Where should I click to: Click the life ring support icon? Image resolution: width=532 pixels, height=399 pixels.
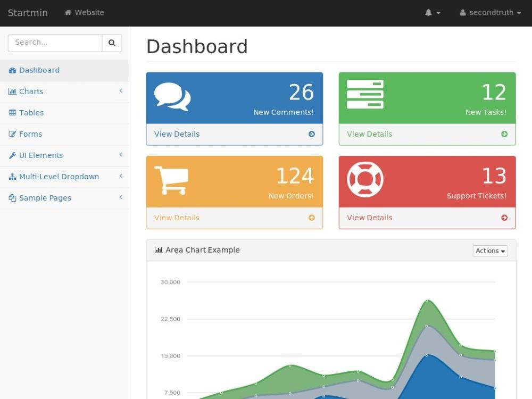pyautogui.click(x=365, y=179)
